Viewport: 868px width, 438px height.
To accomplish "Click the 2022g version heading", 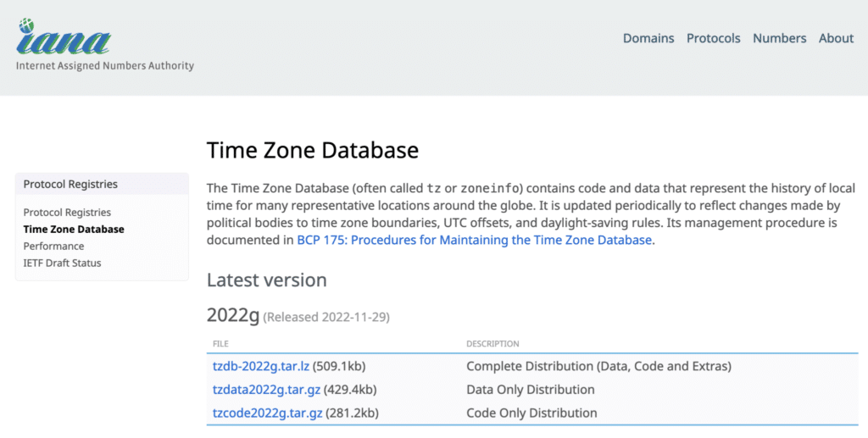I will (233, 315).
